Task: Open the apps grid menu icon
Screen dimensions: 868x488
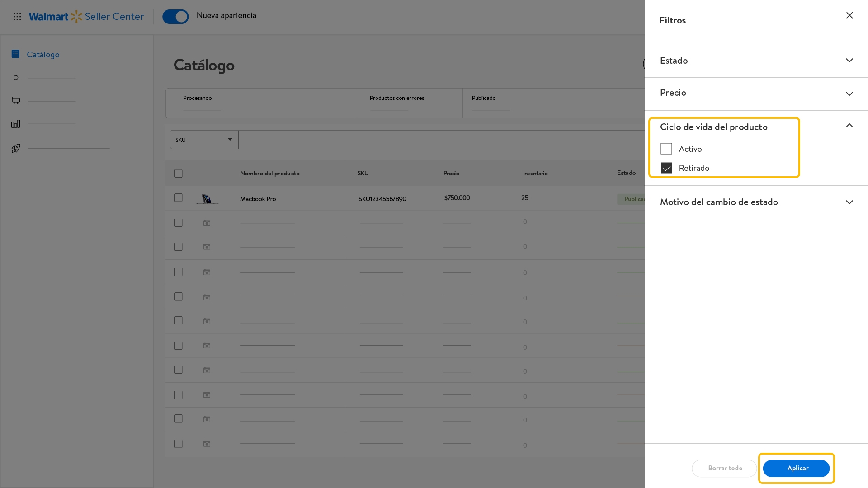Action: 17,17
